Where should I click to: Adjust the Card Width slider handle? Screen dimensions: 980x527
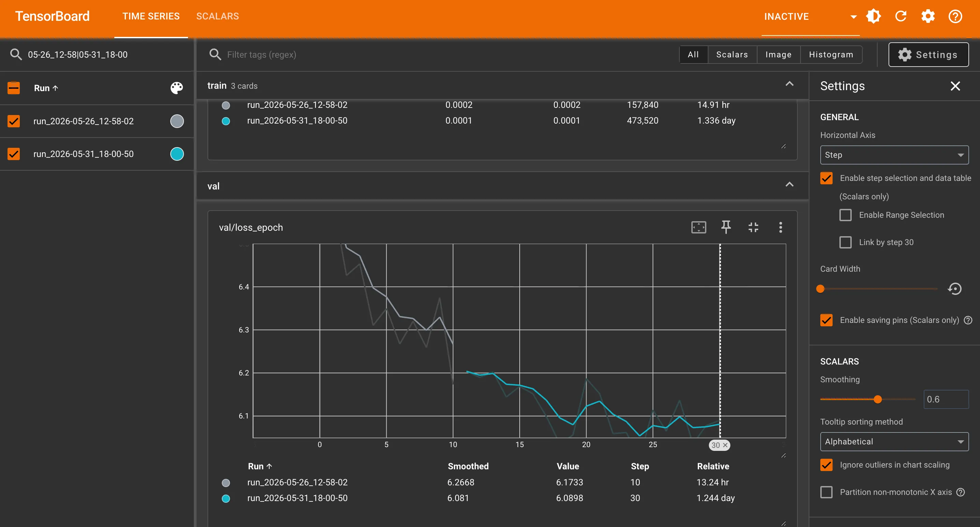tap(820, 289)
